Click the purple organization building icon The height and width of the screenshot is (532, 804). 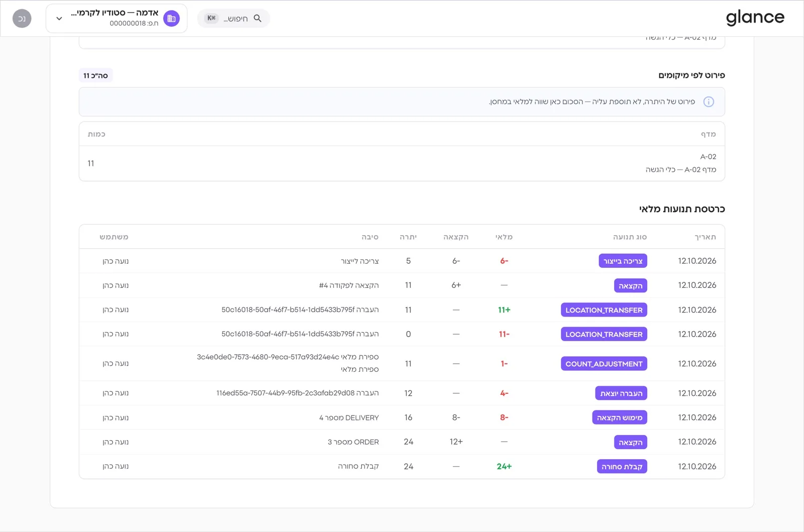point(171,19)
